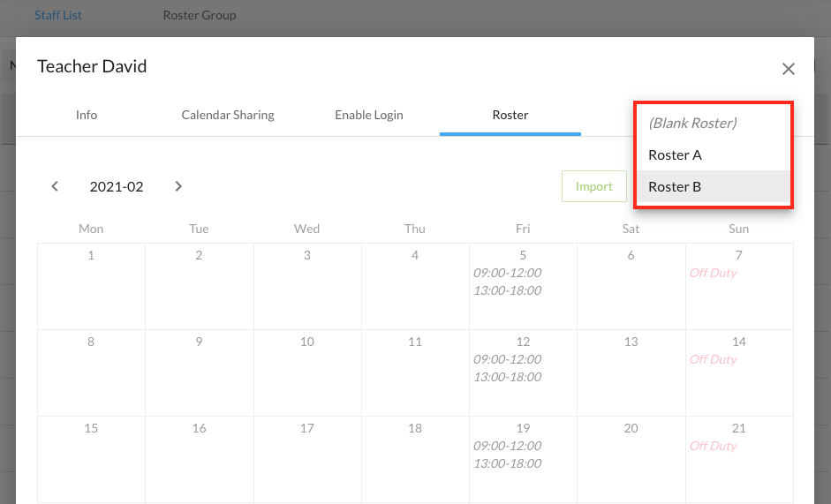Choose Blank Roster from dropdown
The height and width of the screenshot is (504, 831).
click(x=692, y=124)
